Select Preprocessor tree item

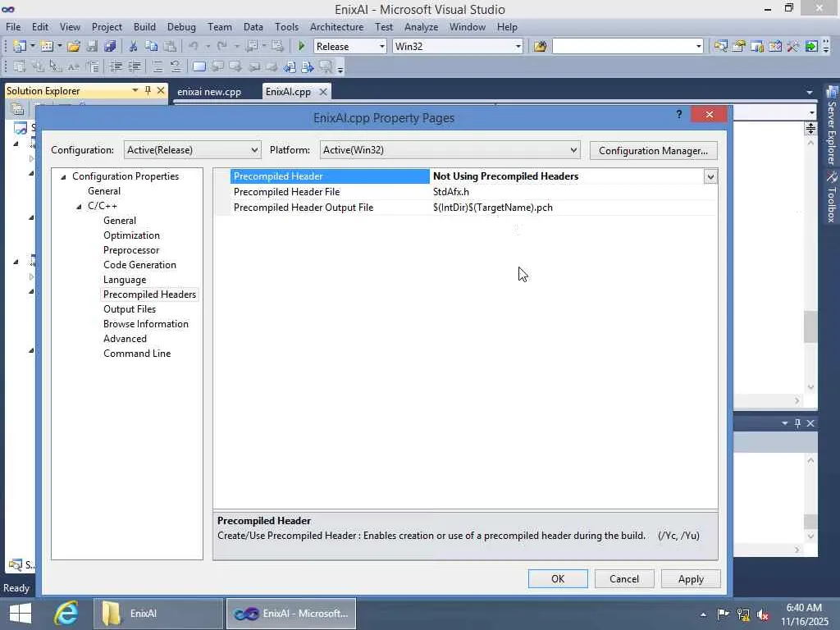pos(131,250)
